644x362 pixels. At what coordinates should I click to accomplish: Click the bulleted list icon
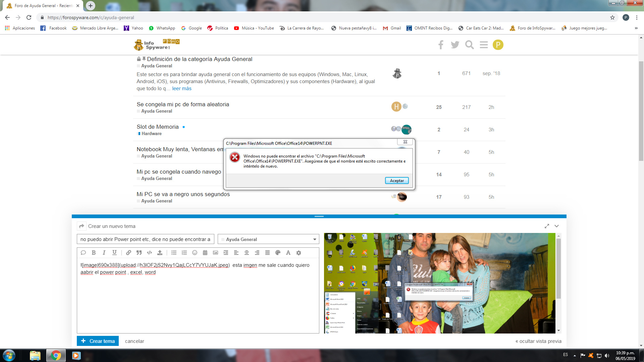point(174,253)
